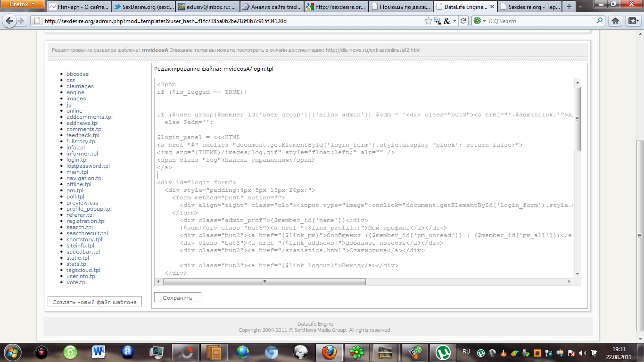Place cursor in the template code editor
644x362 pixels.
(x=364, y=178)
